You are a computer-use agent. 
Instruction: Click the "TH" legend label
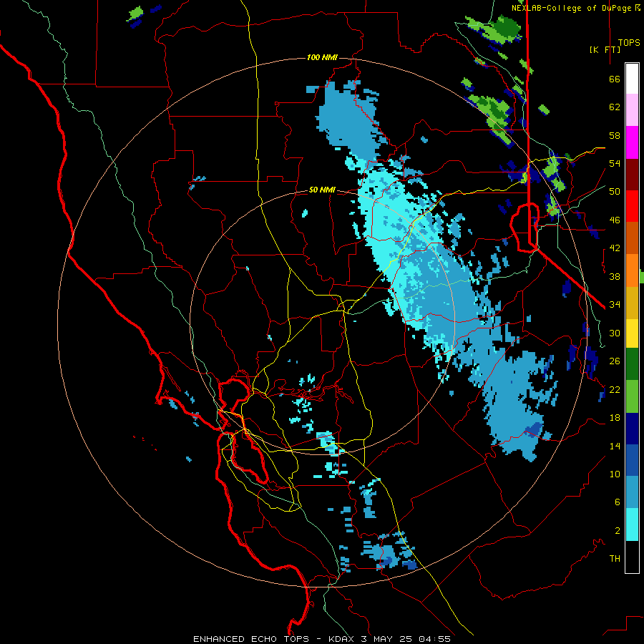615,559
